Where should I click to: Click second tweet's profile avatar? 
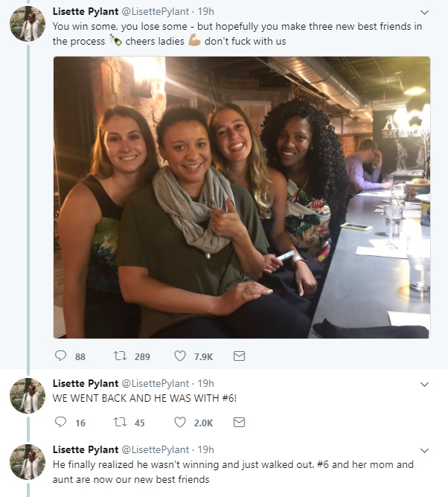(28, 395)
